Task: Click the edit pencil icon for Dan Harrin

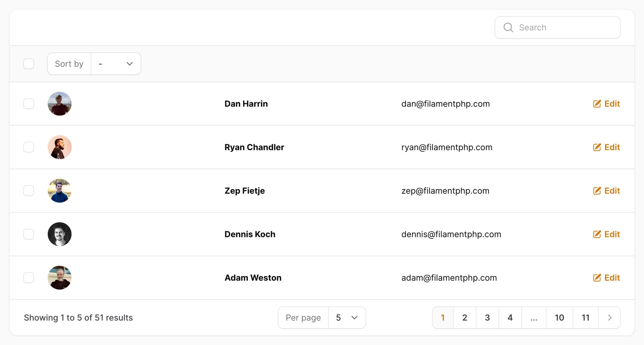Action: pos(597,104)
